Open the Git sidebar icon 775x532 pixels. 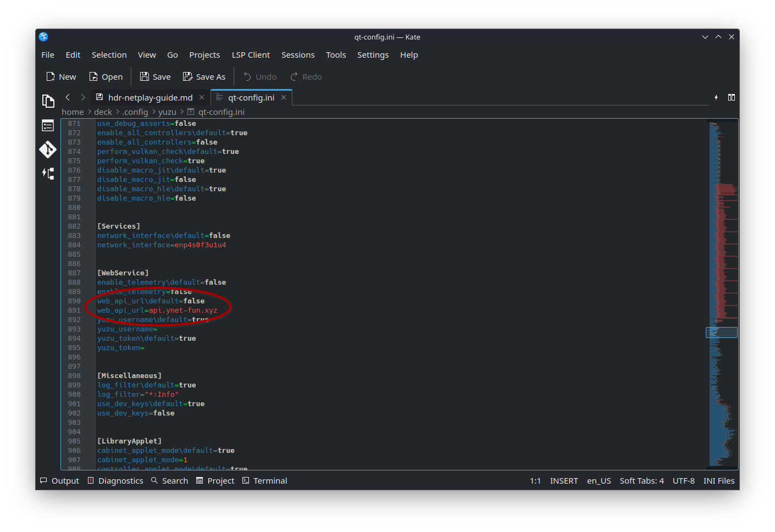(48, 149)
